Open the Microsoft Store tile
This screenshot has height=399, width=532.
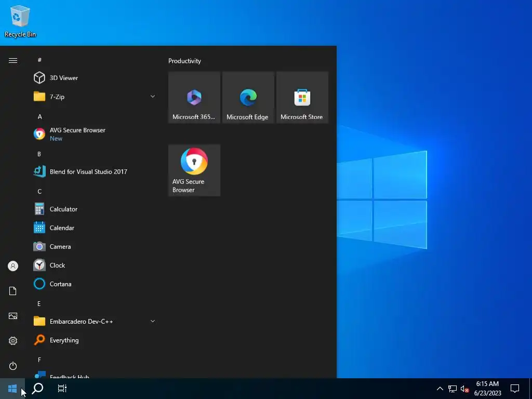[x=302, y=97]
